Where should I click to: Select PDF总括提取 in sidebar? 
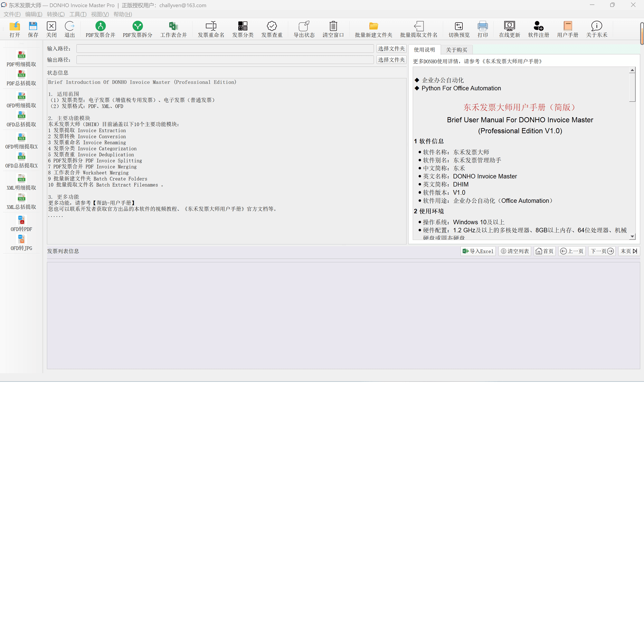(21, 78)
